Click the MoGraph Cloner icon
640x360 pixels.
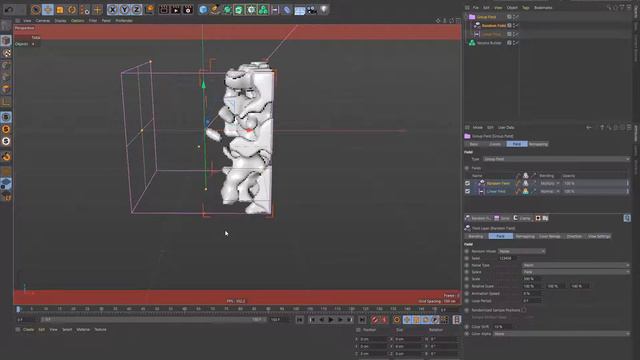[x=251, y=9]
